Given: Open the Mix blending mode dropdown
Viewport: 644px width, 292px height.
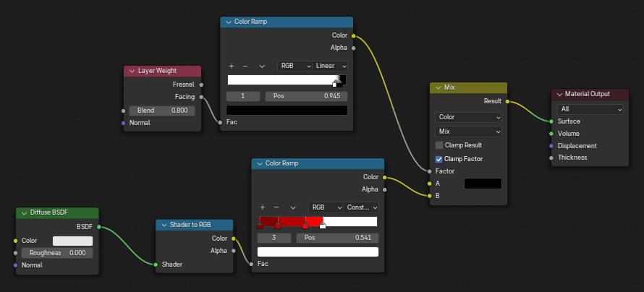Looking at the screenshot, I should (468, 132).
